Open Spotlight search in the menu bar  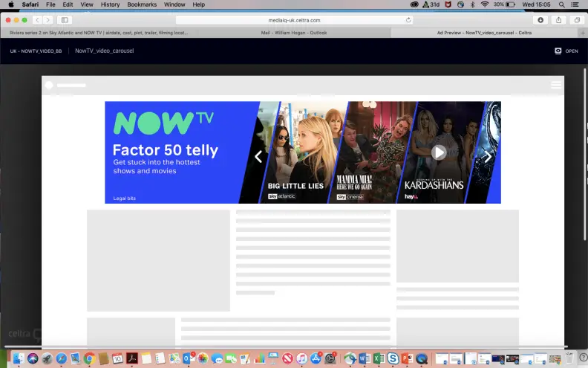click(561, 4)
